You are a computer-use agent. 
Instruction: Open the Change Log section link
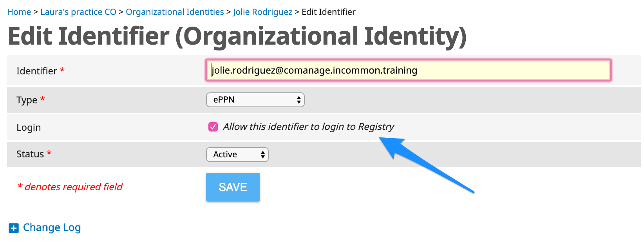52,227
